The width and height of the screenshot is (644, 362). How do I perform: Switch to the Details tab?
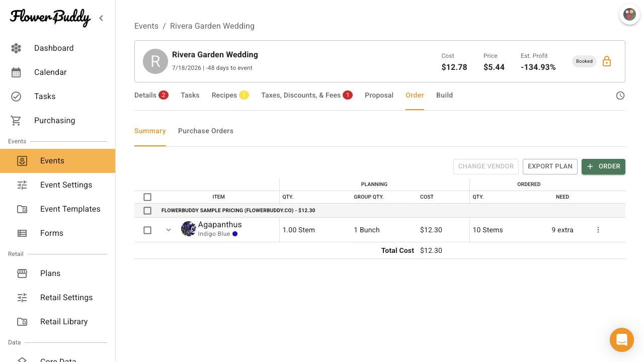pyautogui.click(x=151, y=95)
